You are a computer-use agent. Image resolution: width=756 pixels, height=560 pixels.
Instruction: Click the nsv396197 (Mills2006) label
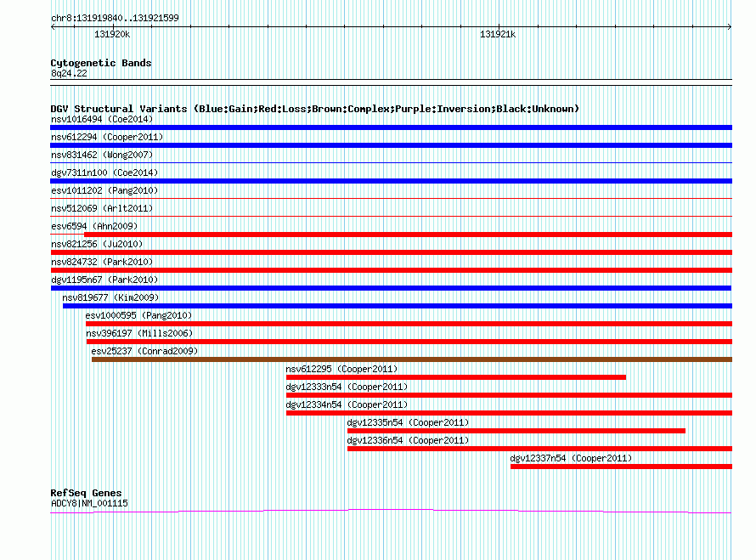click(x=139, y=333)
